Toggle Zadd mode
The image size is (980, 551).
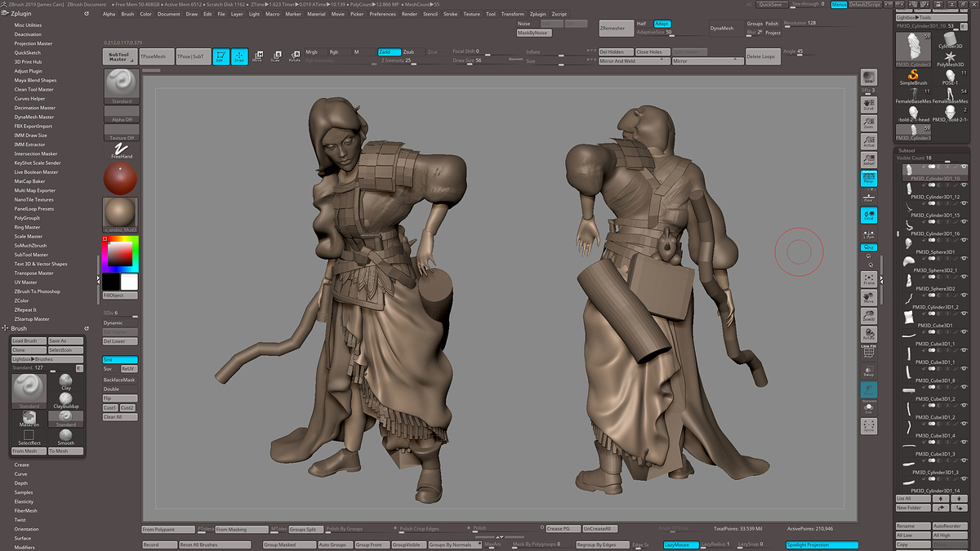[390, 52]
